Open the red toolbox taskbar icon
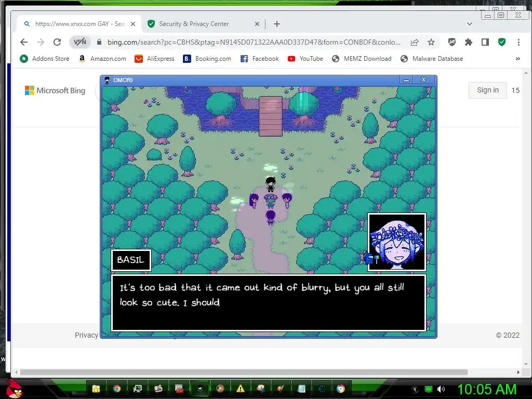The image size is (532, 399). [179, 389]
